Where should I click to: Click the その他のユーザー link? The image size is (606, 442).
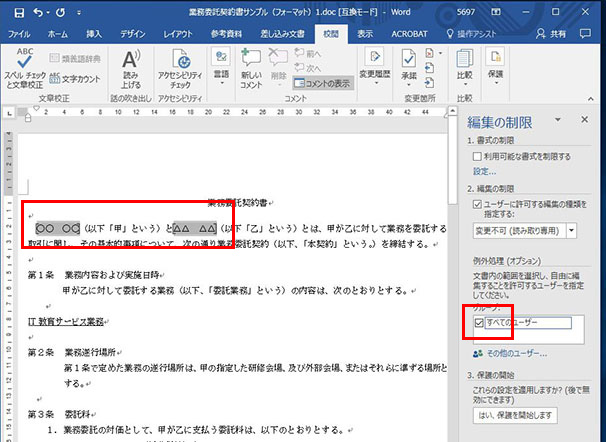(516, 354)
